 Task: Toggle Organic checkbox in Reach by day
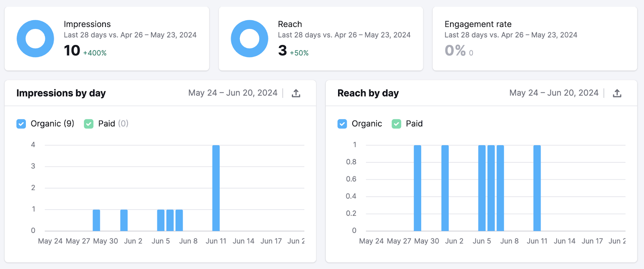[342, 124]
